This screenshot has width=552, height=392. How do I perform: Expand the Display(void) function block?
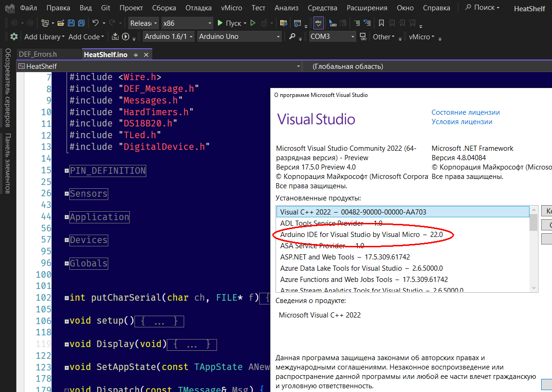67,345
